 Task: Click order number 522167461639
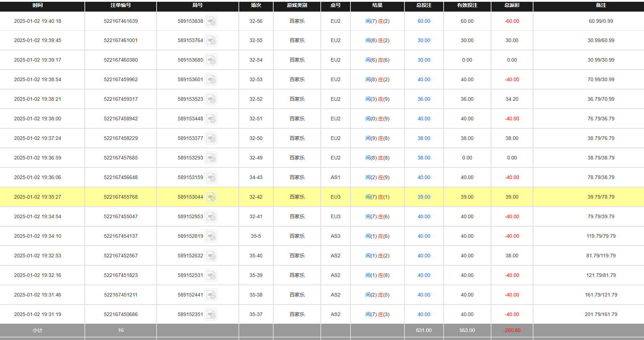coord(120,21)
